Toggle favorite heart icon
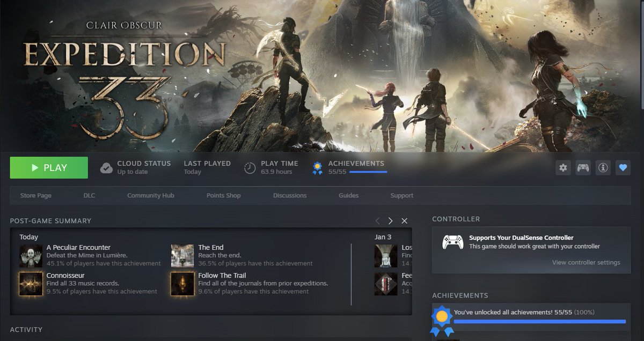 pos(623,168)
